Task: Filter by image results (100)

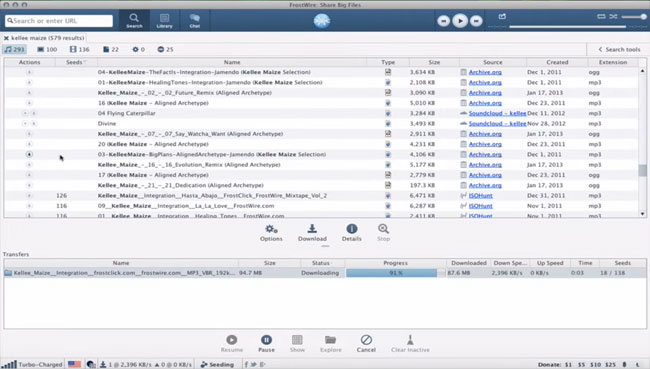Action: click(x=47, y=49)
